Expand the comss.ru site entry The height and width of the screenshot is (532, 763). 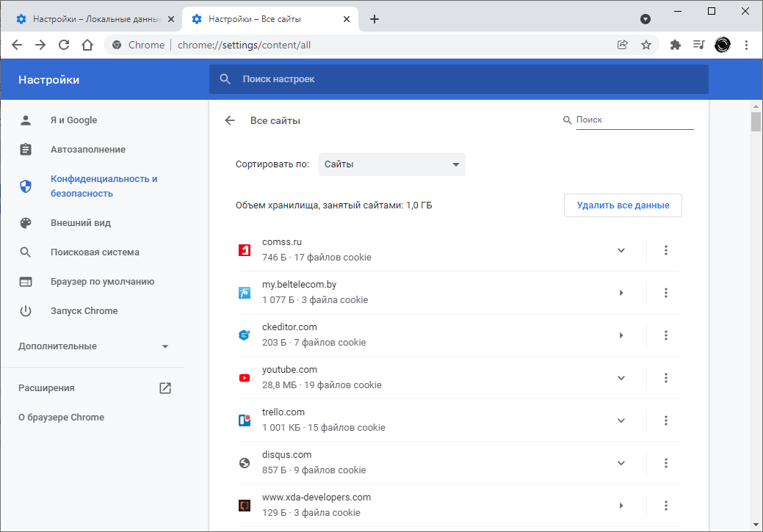pos(621,250)
